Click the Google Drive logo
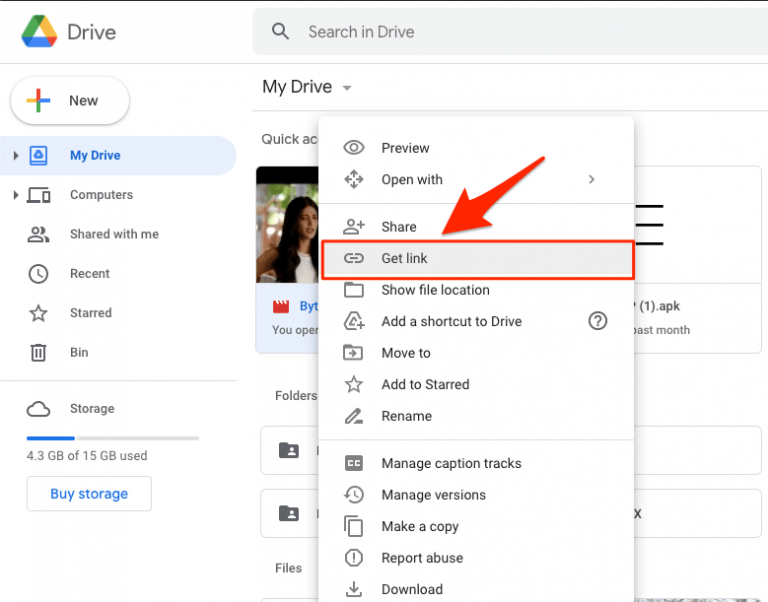The width and height of the screenshot is (768, 602). [x=38, y=32]
